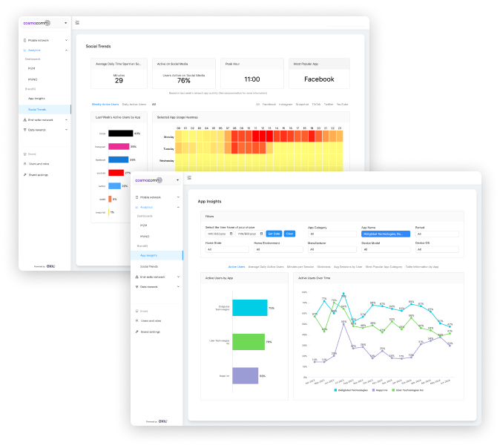The height and width of the screenshot is (448, 500).
Task: Open Manufacturer filter dropdown
Action: tap(332, 249)
